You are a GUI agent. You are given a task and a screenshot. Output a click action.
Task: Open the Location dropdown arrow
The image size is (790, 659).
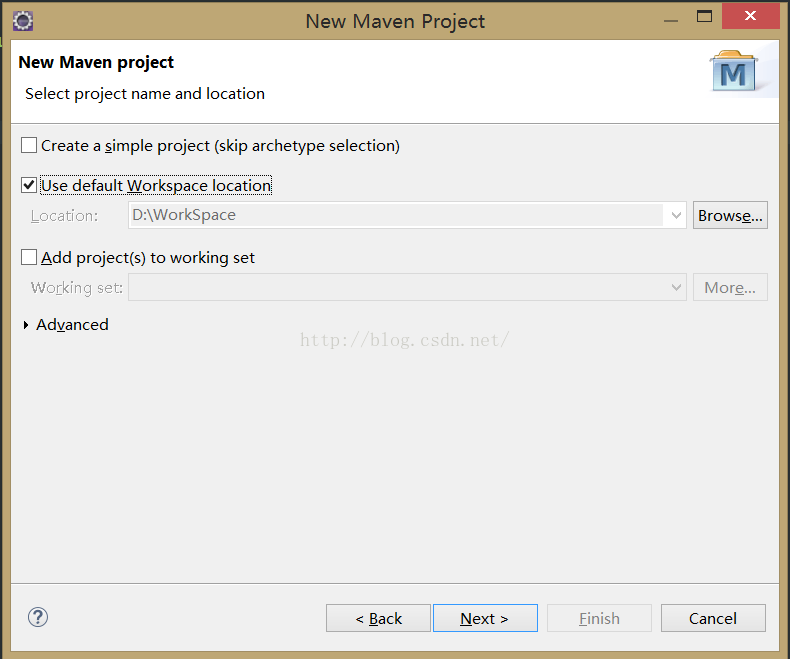point(676,215)
